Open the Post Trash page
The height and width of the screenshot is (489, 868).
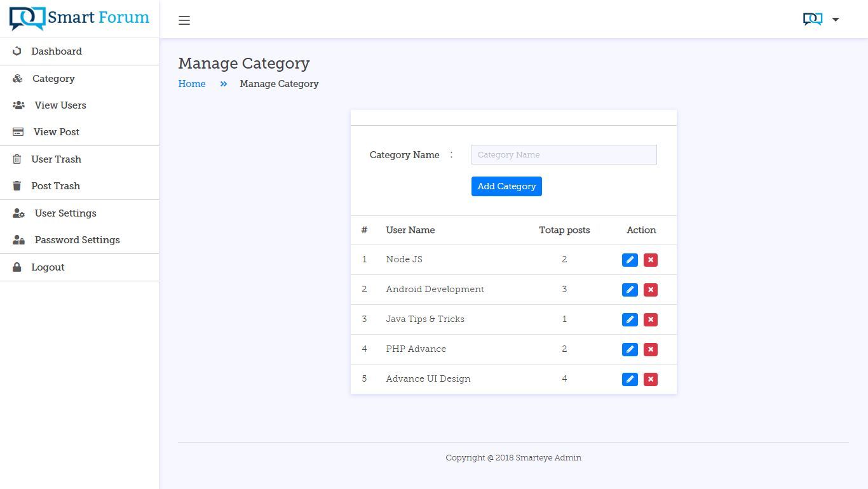(x=55, y=186)
